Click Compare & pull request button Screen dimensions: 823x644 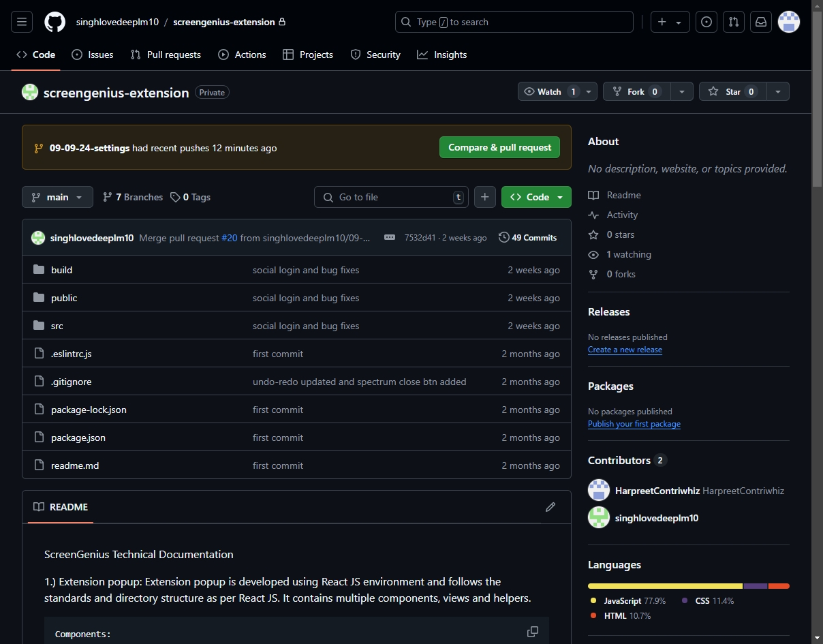pos(500,147)
